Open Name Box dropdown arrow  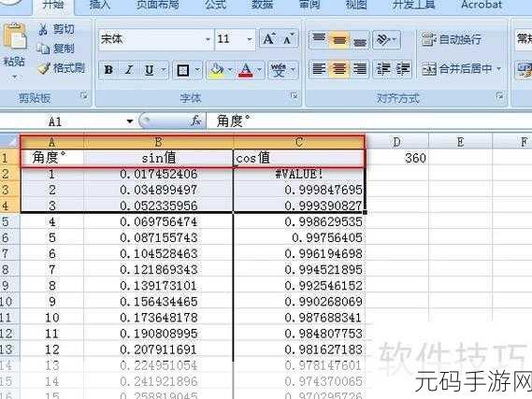[x=129, y=121]
